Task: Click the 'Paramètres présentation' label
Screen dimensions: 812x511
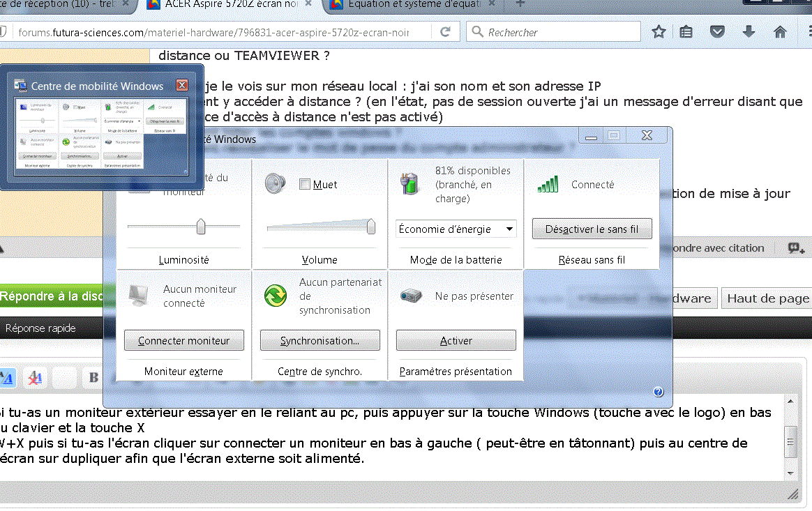Action: [x=456, y=371]
